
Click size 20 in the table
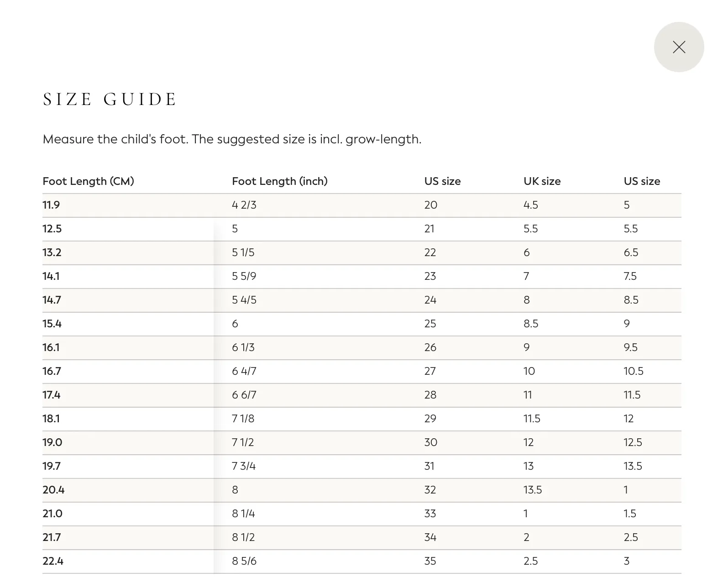coord(431,205)
